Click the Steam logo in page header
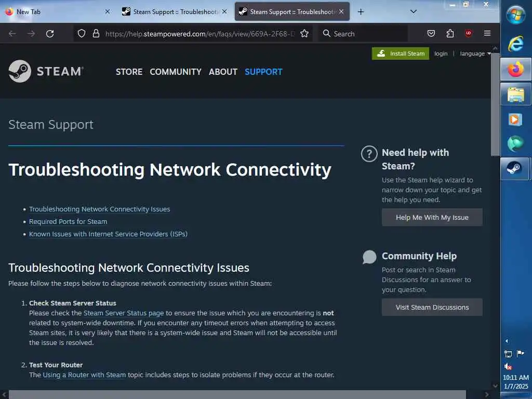Image resolution: width=532 pixels, height=399 pixels. coord(46,71)
